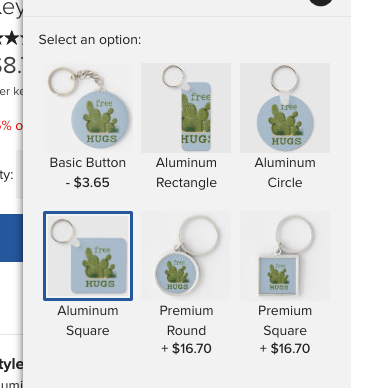This screenshot has height=388, width=371.
Task: Click the red "% off" discount text
Action: (11, 126)
